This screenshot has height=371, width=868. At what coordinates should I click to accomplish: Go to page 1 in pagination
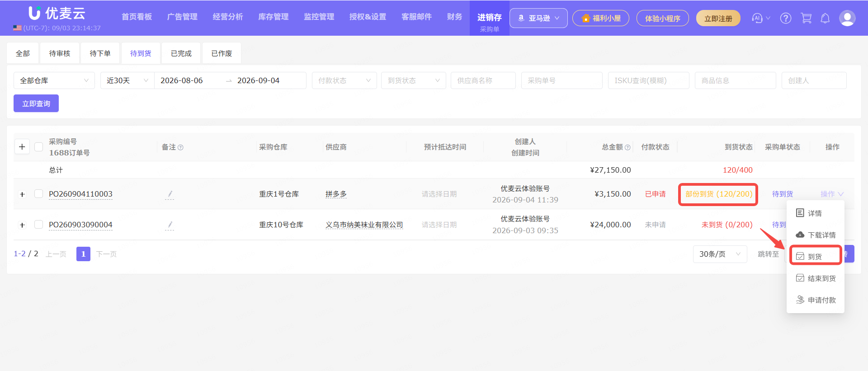83,254
